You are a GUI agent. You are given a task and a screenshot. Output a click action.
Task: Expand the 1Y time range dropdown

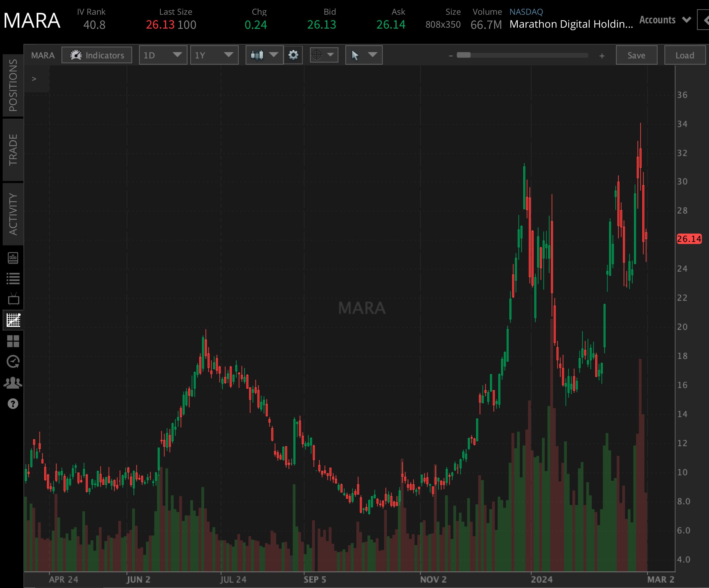point(214,55)
